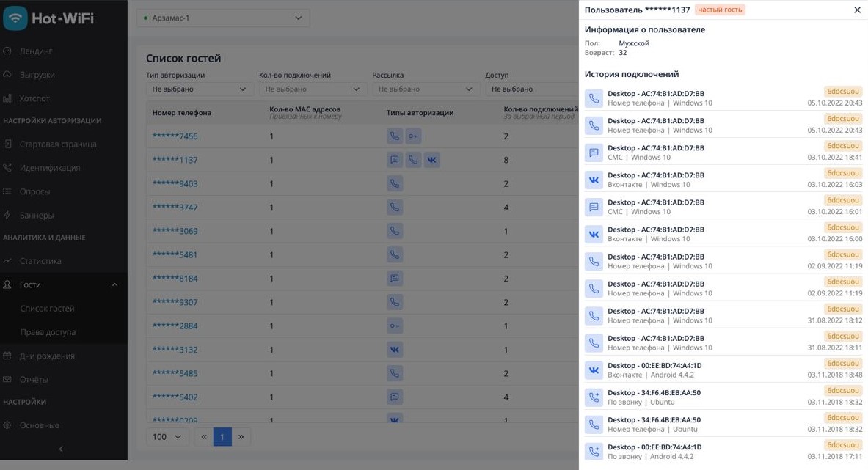The image size is (868, 470).
Task: Open the Арзамас-1 location dropdown
Action: tap(223, 18)
